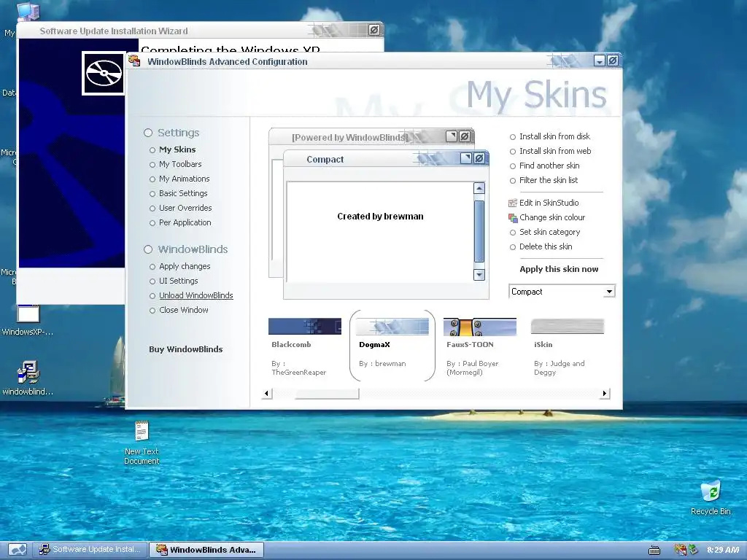
Task: Select the WindowsXP-... desktop icon
Action: (28, 321)
